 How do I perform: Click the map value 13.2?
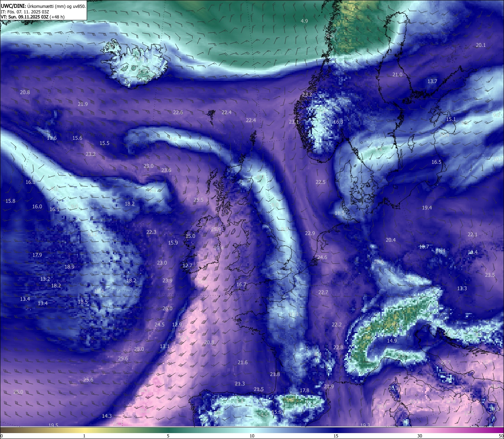(x=45, y=279)
